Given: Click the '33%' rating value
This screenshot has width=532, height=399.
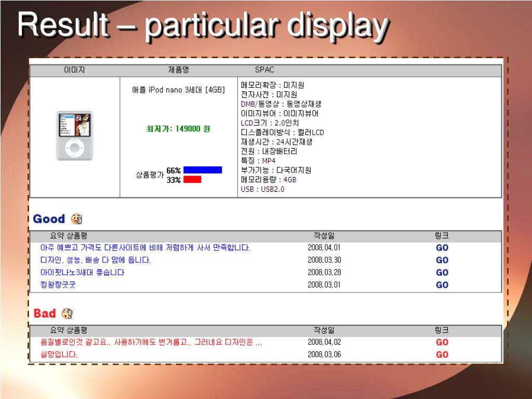Looking at the screenshot, I should tap(174, 180).
